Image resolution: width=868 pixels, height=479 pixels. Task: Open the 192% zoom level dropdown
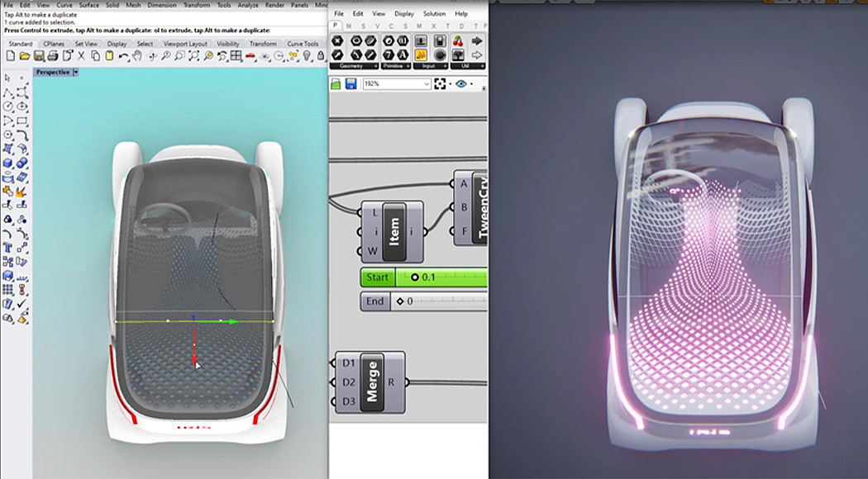pyautogui.click(x=427, y=84)
